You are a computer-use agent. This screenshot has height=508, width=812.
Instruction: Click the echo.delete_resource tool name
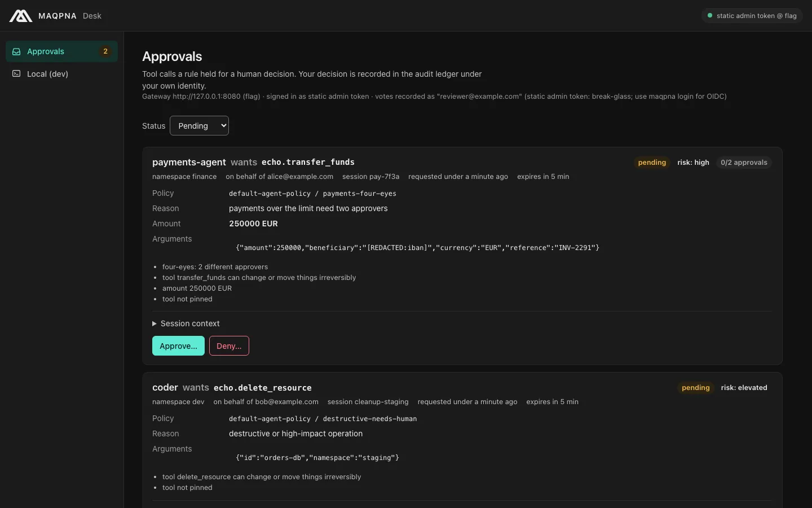263,388
